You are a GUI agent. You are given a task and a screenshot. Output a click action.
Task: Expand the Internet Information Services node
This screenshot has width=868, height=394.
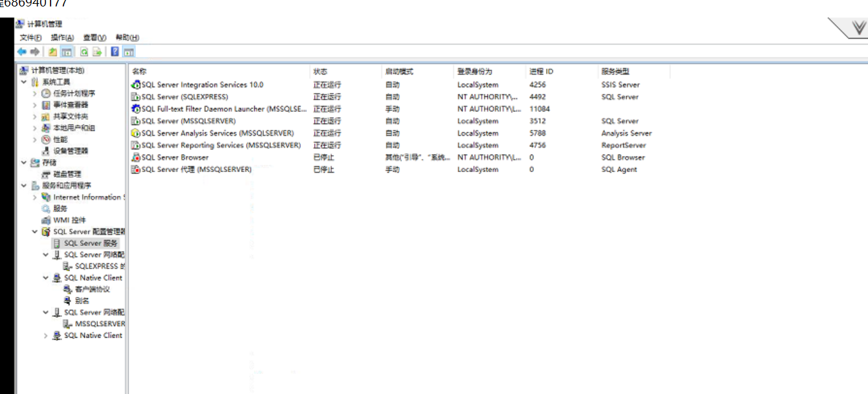(x=35, y=197)
